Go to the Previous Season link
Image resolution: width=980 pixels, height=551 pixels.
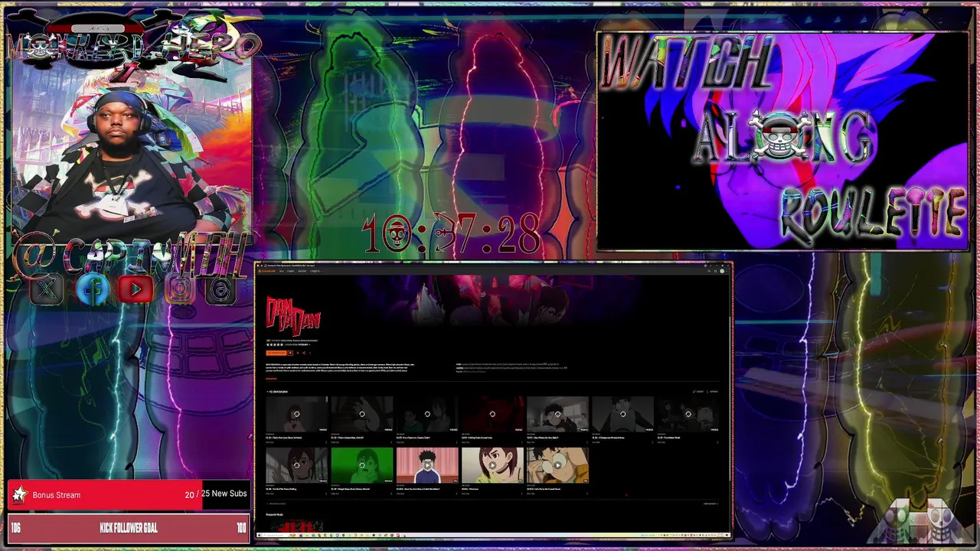point(276,504)
